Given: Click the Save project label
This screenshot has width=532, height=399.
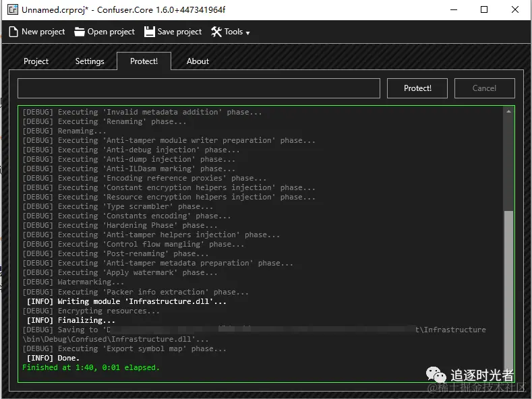Looking at the screenshot, I should 179,32.
